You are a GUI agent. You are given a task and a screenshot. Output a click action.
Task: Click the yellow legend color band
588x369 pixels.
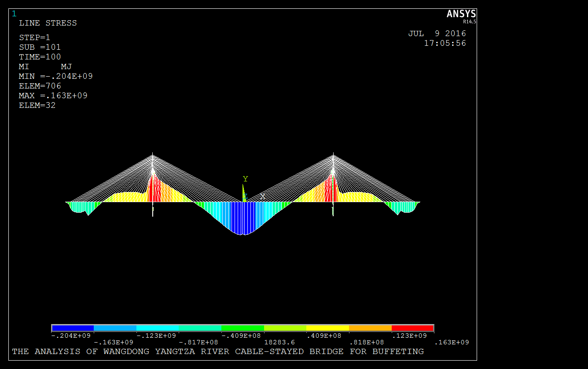coord(327,328)
